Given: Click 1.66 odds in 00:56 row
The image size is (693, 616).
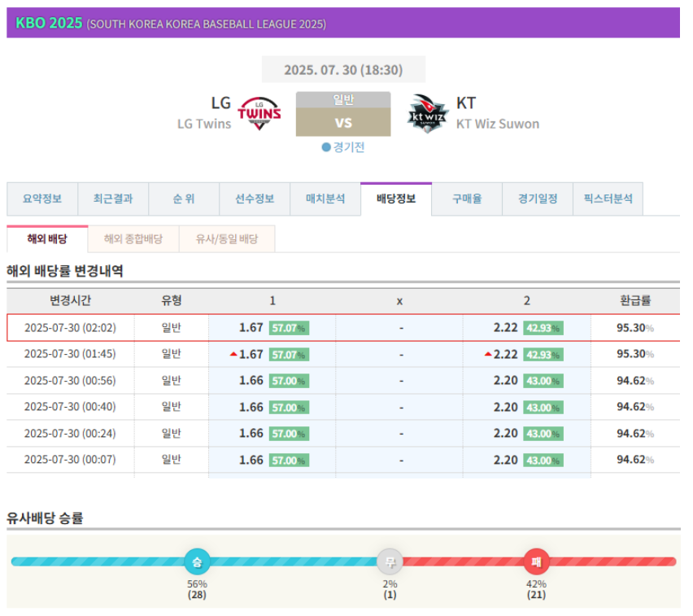Looking at the screenshot, I should click(x=251, y=380).
